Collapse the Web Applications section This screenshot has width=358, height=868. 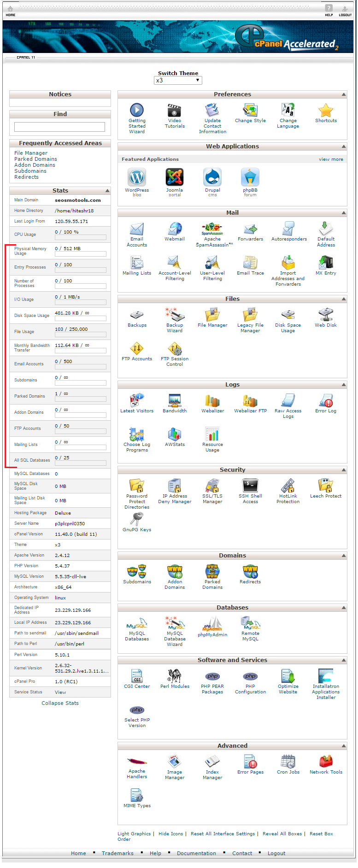tap(344, 147)
